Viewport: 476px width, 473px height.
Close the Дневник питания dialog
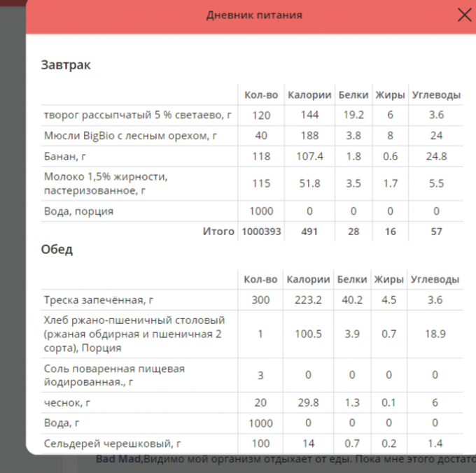click(464, 15)
